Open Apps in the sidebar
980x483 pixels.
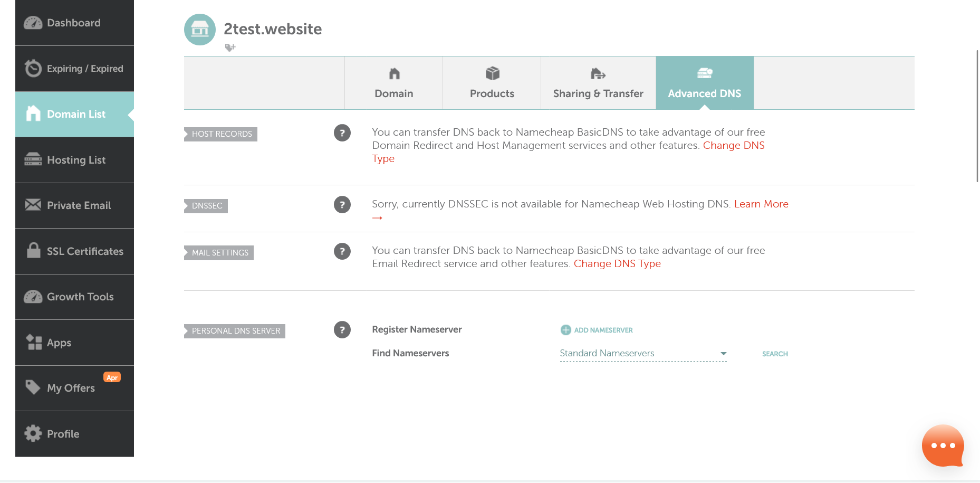(74, 343)
